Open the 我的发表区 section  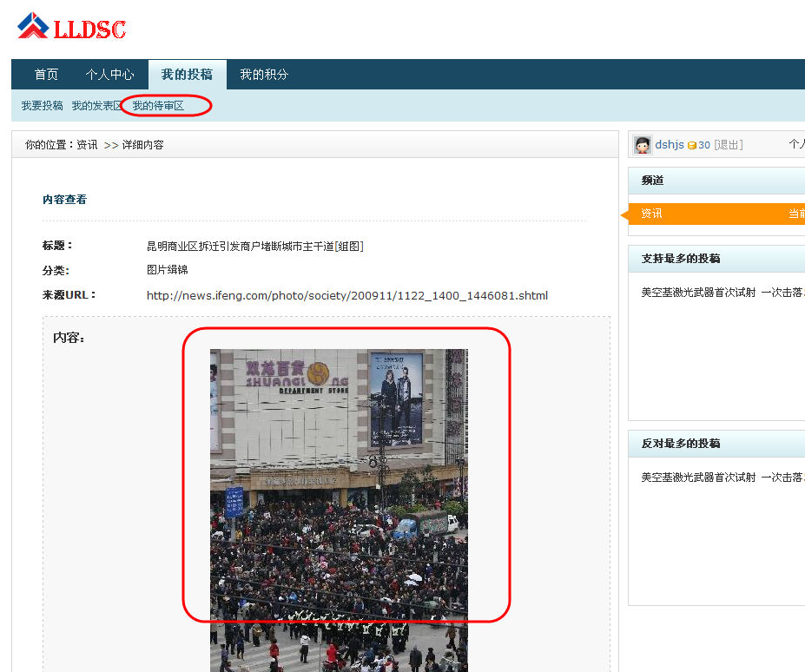click(x=96, y=105)
